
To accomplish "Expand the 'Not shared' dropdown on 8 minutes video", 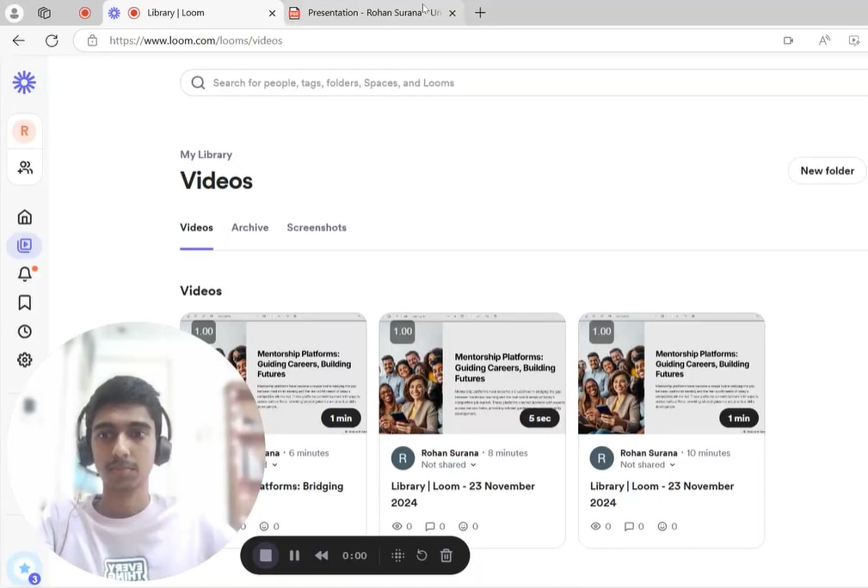I will pos(448,465).
